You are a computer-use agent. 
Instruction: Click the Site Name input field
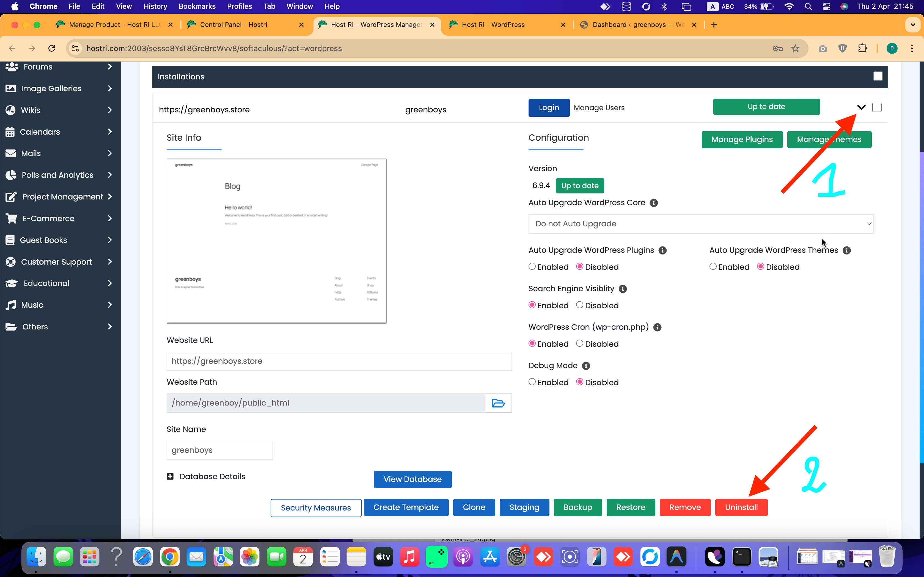(x=219, y=450)
